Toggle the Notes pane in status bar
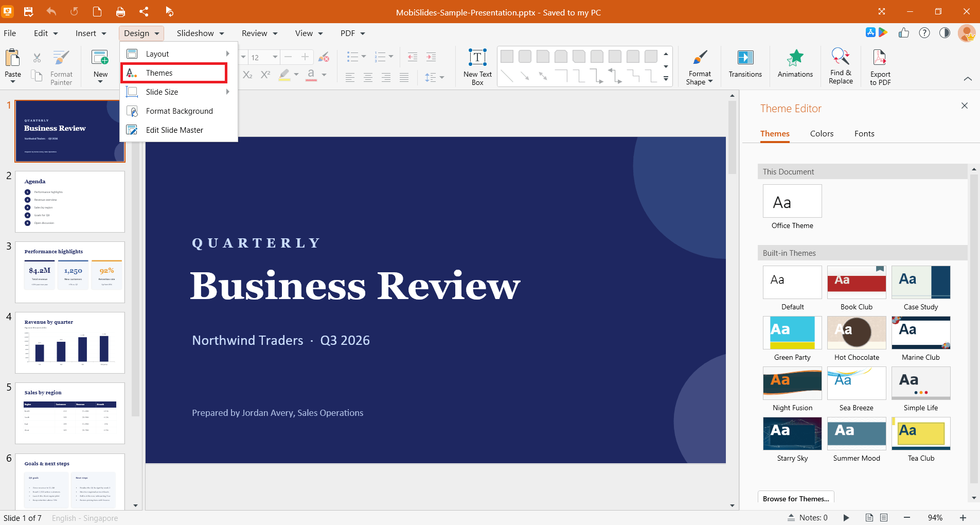 coord(808,518)
